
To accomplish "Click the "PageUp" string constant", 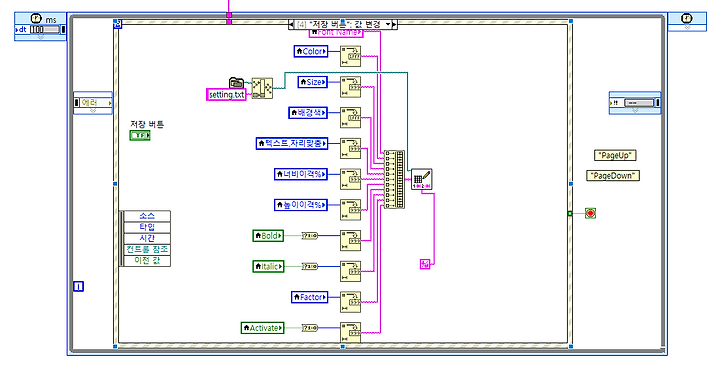I will [615, 155].
